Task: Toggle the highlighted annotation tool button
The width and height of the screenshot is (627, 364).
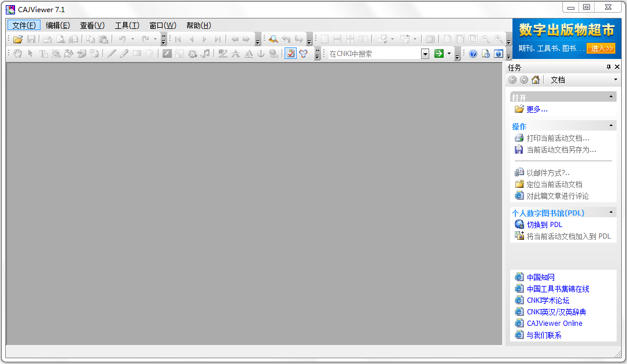Action: tap(290, 54)
